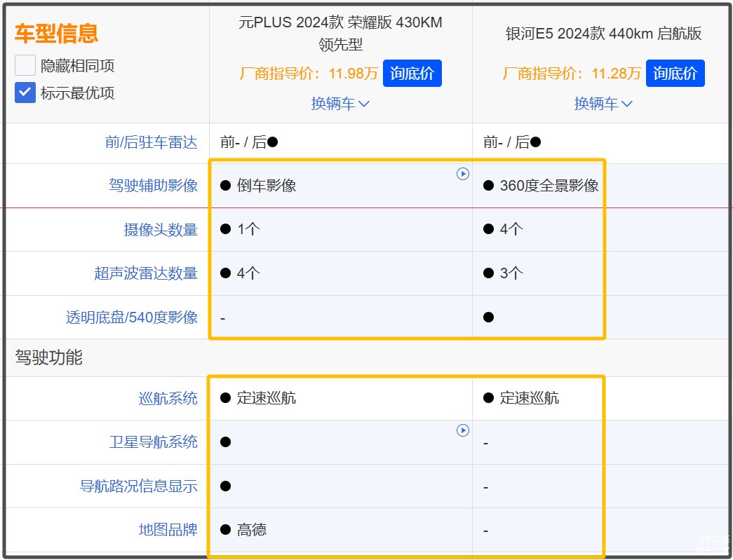Click 询底价 button for 元PLUS
733x560 pixels.
point(412,74)
